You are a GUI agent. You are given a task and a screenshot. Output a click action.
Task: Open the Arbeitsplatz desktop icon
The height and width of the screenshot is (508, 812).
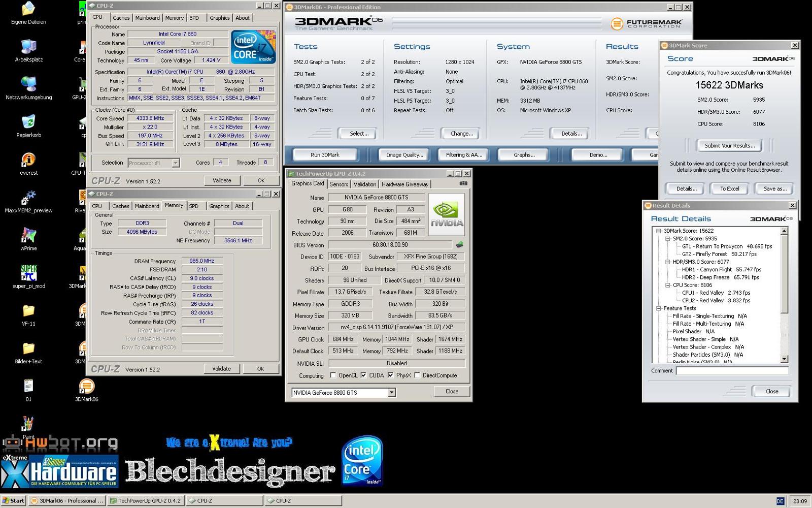pyautogui.click(x=28, y=51)
